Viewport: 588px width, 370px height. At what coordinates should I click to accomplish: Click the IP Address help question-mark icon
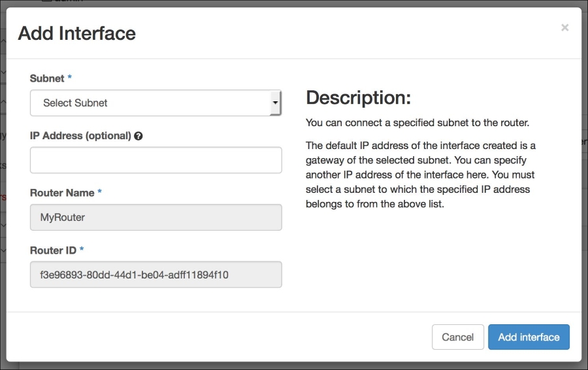138,136
